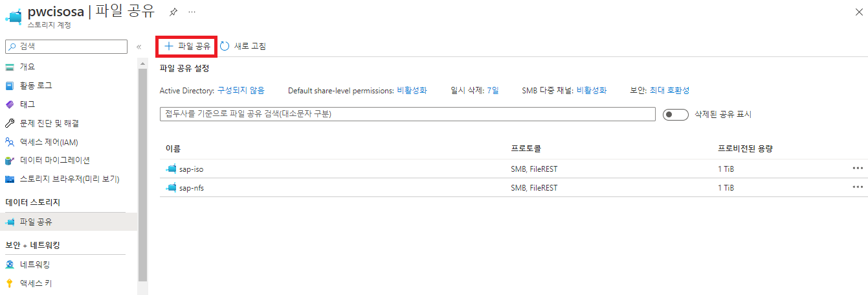The width and height of the screenshot is (868, 295).
Task: Open the more options menu for sap-iso
Action: tap(858, 169)
